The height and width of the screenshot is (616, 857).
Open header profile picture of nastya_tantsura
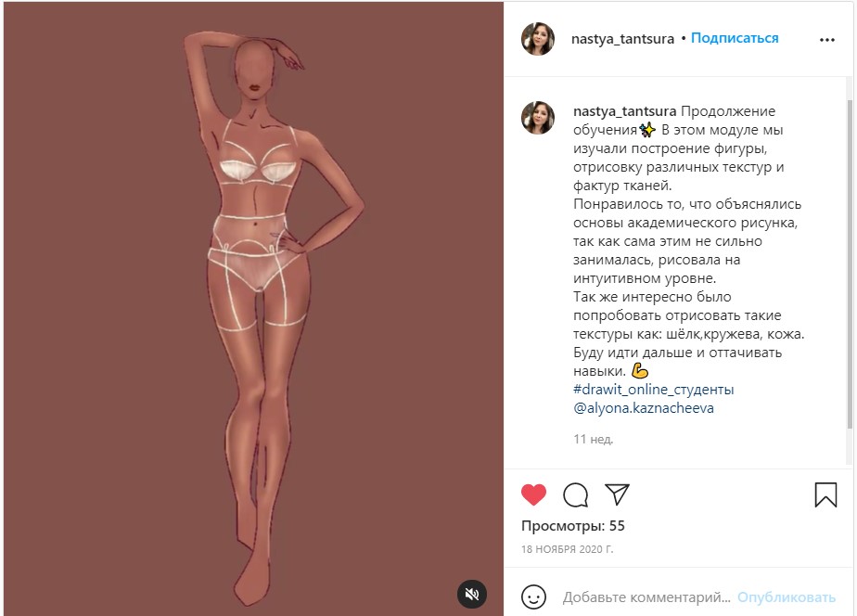(538, 39)
